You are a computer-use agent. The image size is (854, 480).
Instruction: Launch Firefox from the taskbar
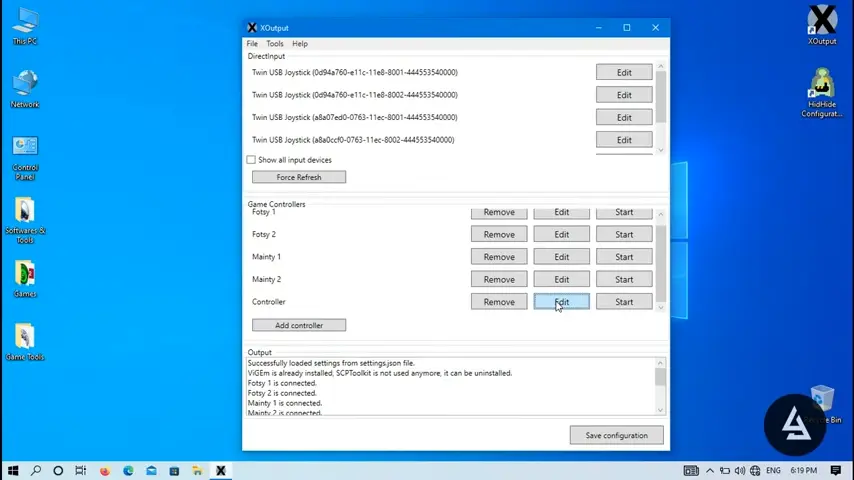coord(105,471)
